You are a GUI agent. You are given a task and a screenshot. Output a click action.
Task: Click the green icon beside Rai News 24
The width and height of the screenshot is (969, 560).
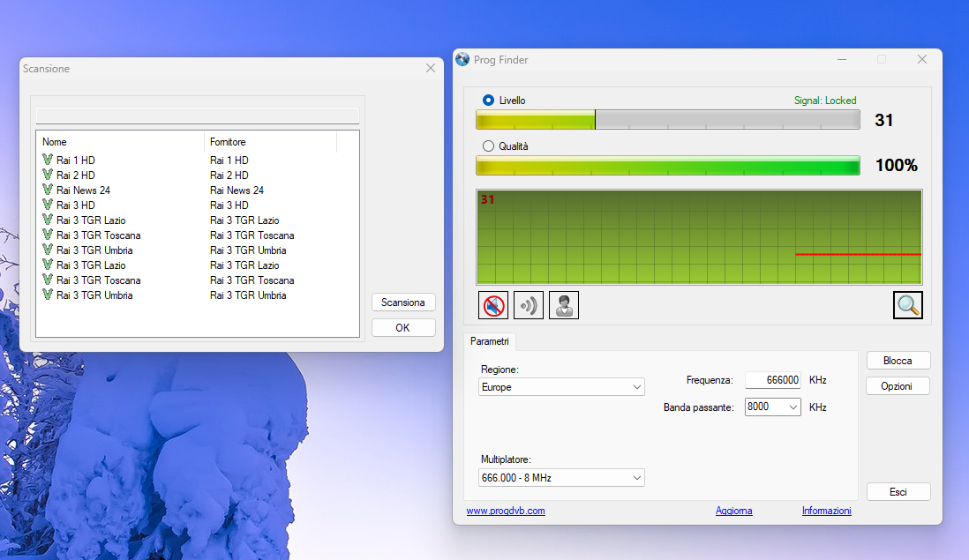click(48, 190)
